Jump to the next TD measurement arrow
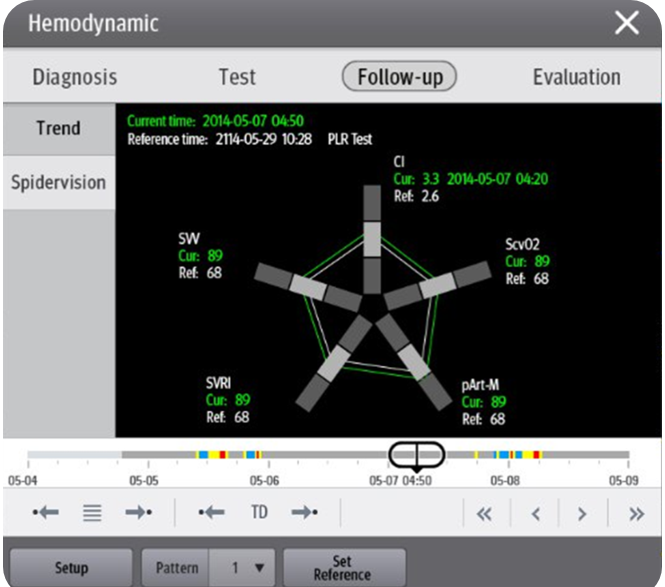Image resolution: width=665 pixels, height=587 pixels. (304, 513)
